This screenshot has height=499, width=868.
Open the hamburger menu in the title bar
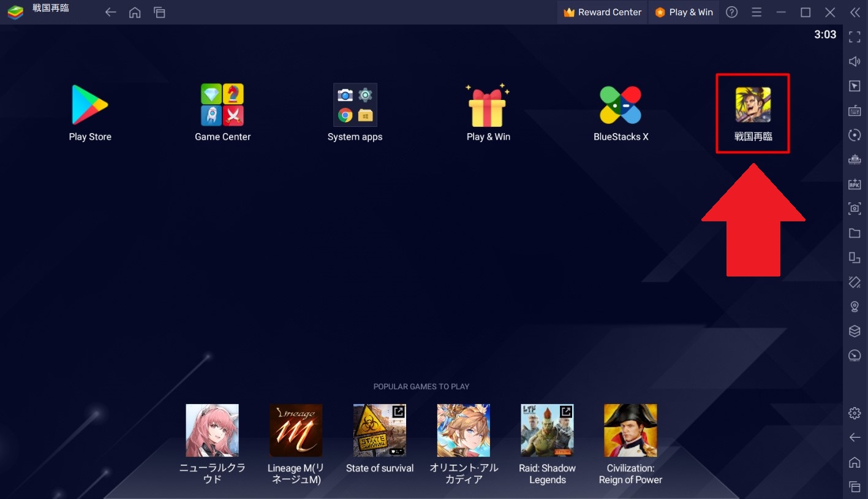[757, 12]
